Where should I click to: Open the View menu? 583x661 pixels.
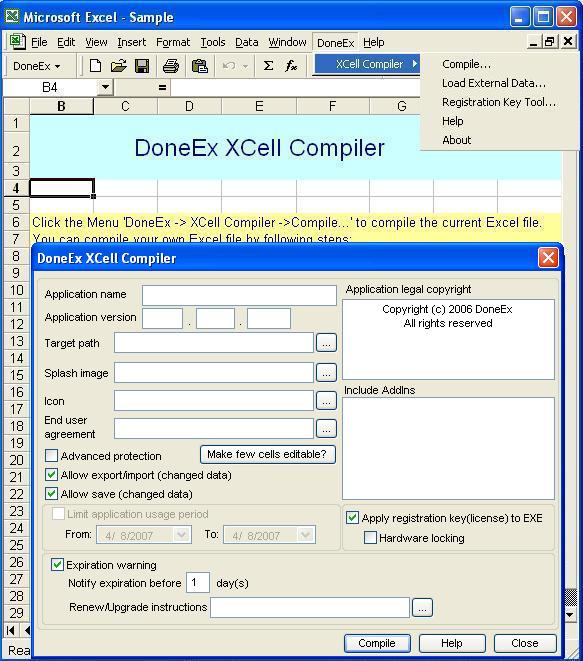click(96, 42)
